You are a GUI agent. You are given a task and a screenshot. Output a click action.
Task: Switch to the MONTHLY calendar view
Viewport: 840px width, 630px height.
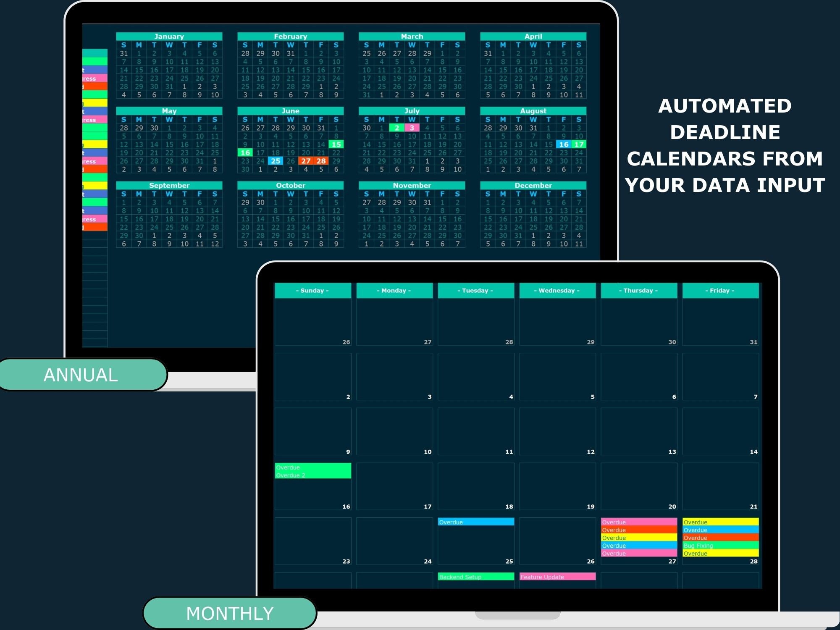(230, 613)
